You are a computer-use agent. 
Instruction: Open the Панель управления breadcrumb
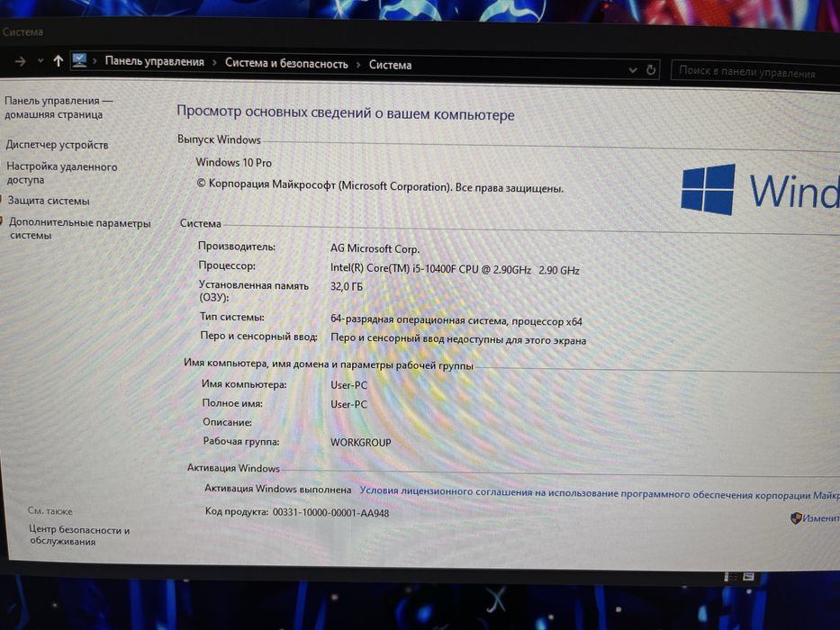coord(154,61)
